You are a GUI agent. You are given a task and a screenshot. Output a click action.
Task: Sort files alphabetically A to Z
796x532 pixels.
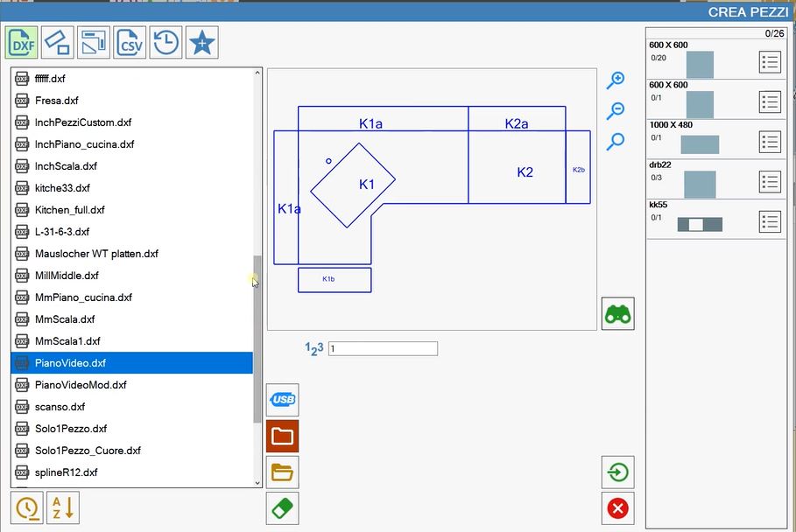tap(63, 507)
